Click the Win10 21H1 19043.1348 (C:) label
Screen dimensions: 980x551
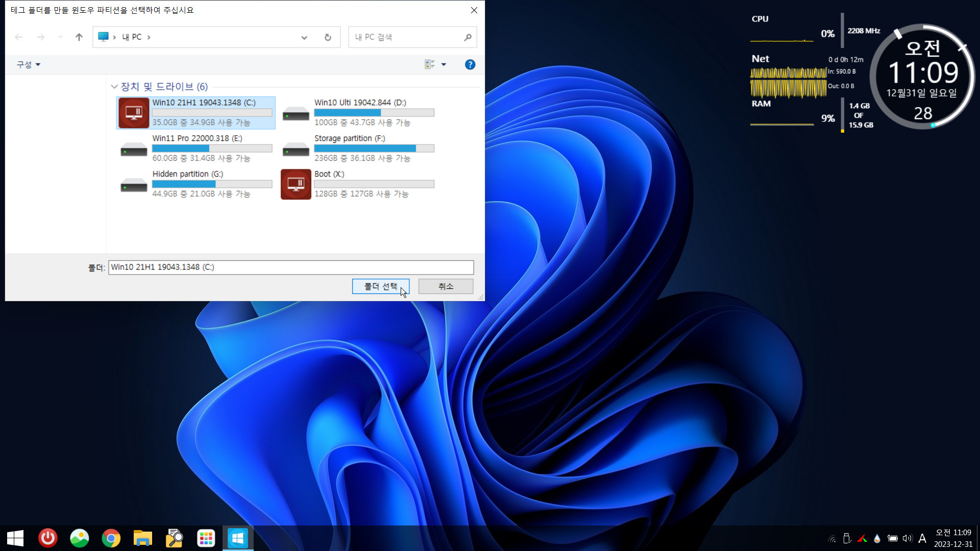204,103
